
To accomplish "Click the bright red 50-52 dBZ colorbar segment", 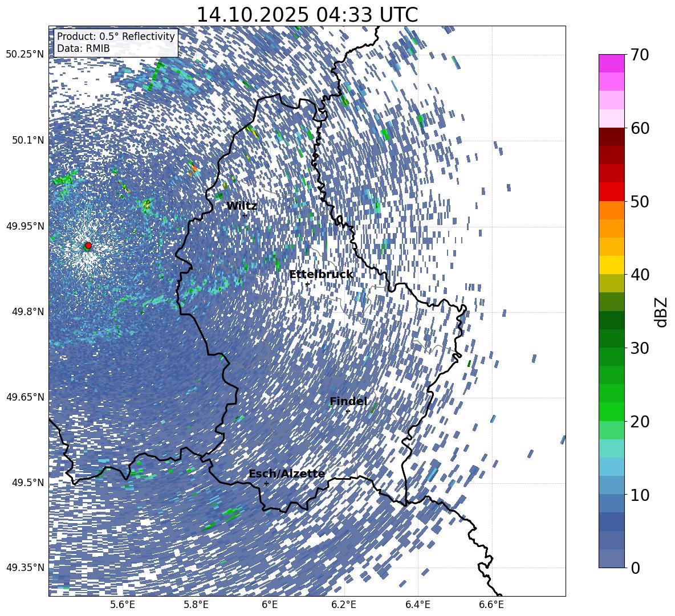I will pyautogui.click(x=611, y=191).
